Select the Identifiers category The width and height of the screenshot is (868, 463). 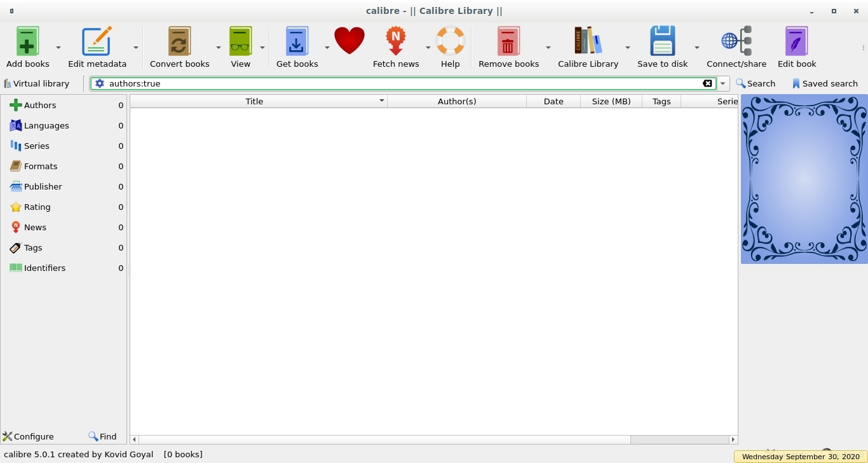click(64, 268)
